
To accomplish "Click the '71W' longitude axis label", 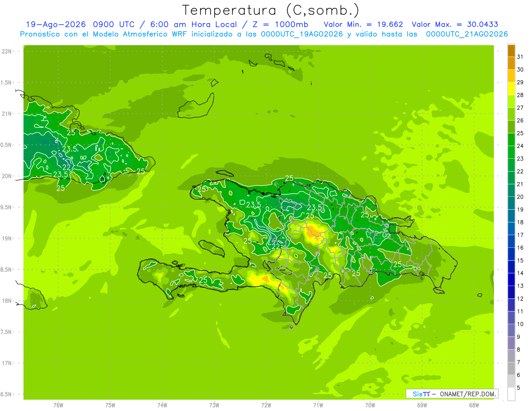I will tap(318, 405).
